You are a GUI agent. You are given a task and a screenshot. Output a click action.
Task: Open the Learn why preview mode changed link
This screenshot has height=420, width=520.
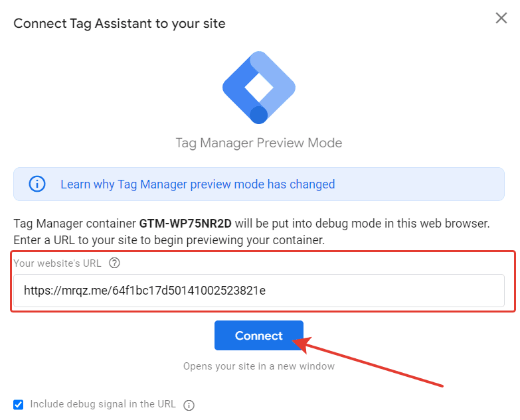[198, 184]
